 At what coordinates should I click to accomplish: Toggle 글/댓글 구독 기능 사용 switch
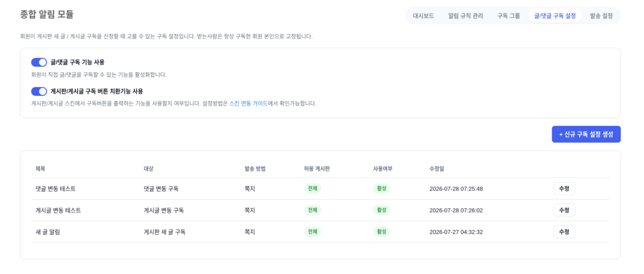pos(39,62)
